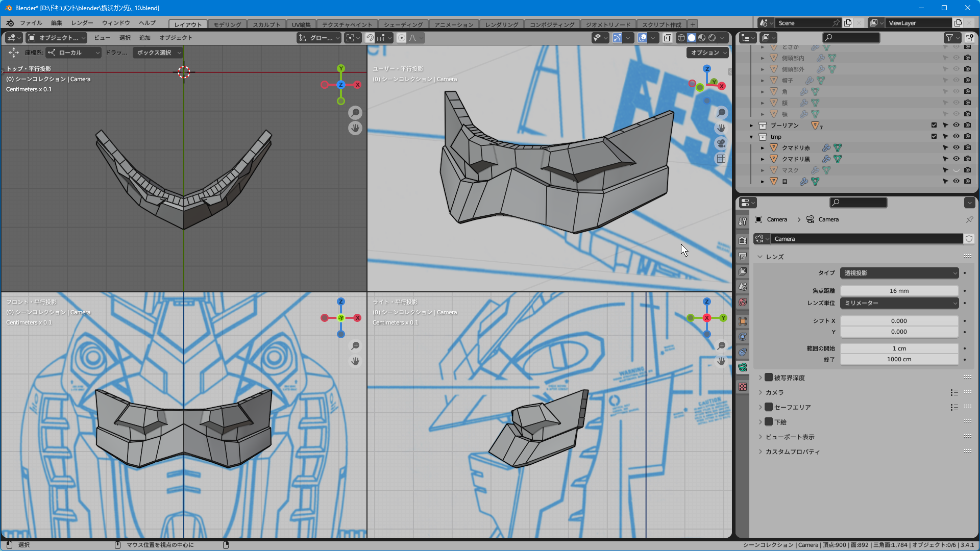
Task: Open the lens タイプ dropdown 透視投影
Action: [899, 273]
